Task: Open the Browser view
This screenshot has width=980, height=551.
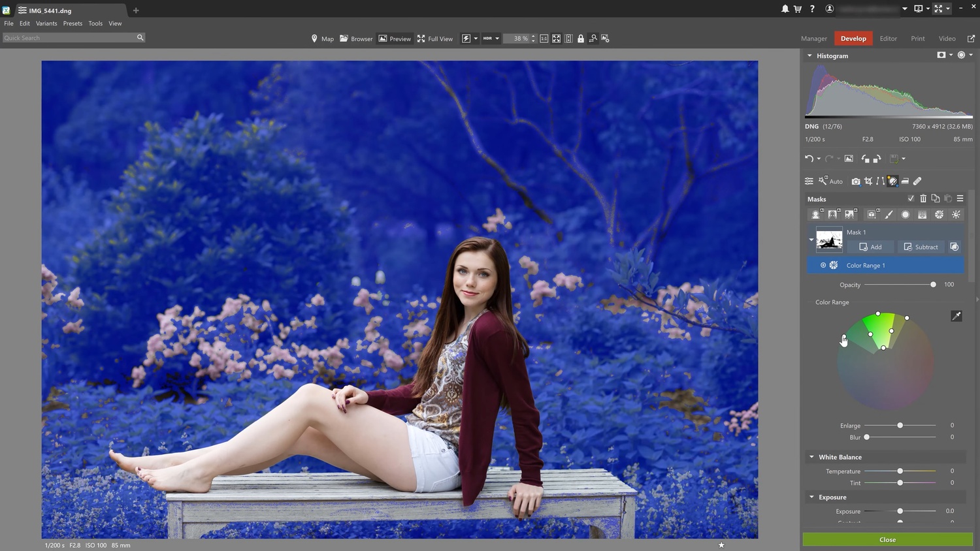Action: pos(356,39)
